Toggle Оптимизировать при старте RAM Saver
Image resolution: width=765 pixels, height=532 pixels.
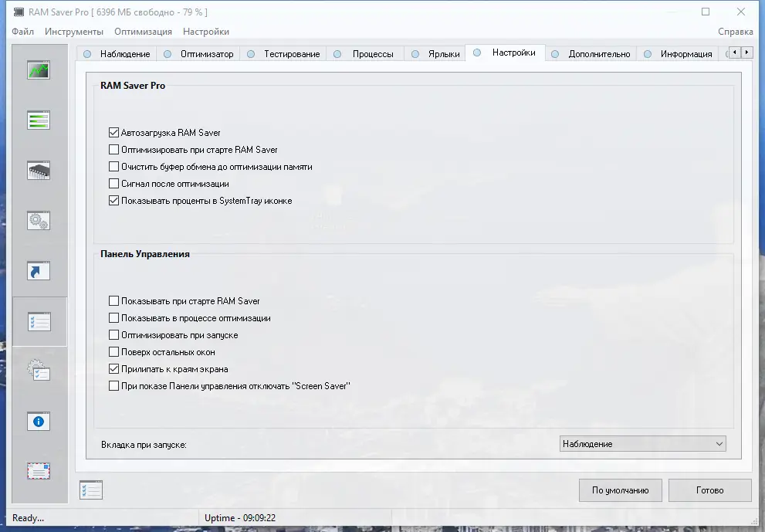[x=113, y=149]
